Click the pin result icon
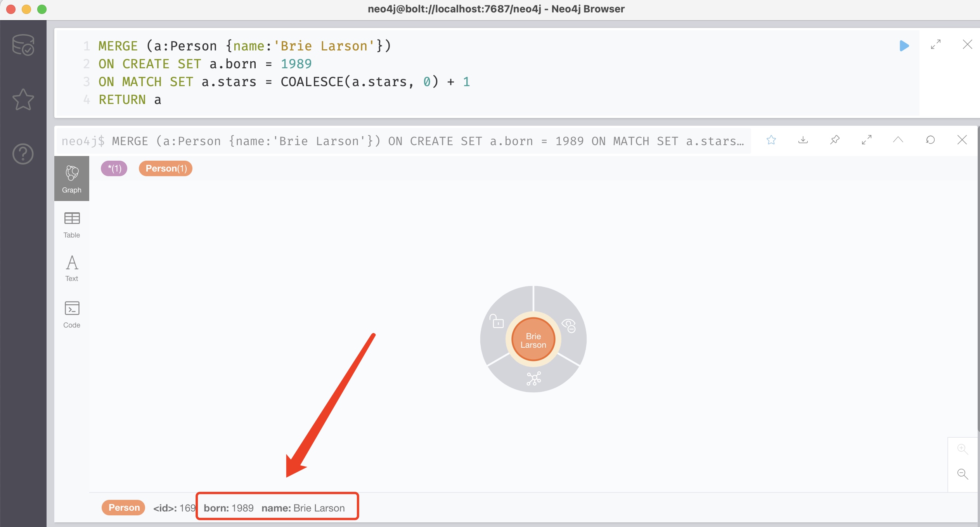The height and width of the screenshot is (527, 980). tap(836, 140)
